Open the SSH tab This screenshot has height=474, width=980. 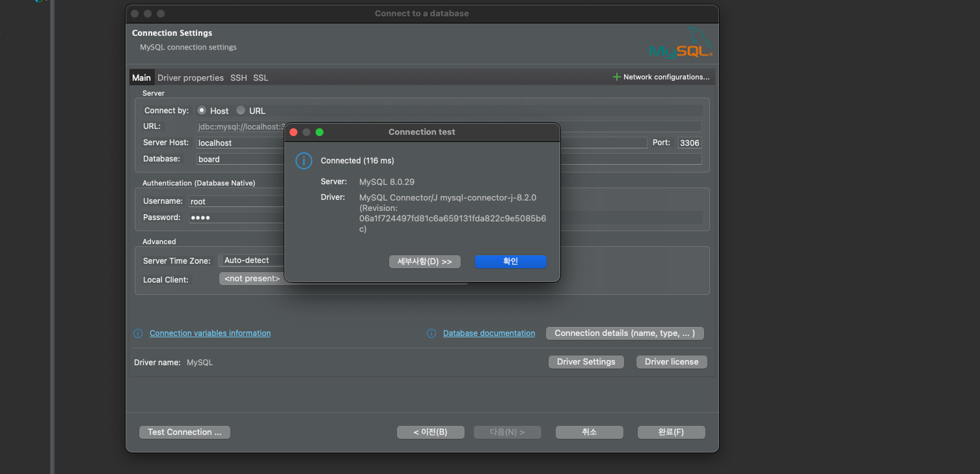239,77
